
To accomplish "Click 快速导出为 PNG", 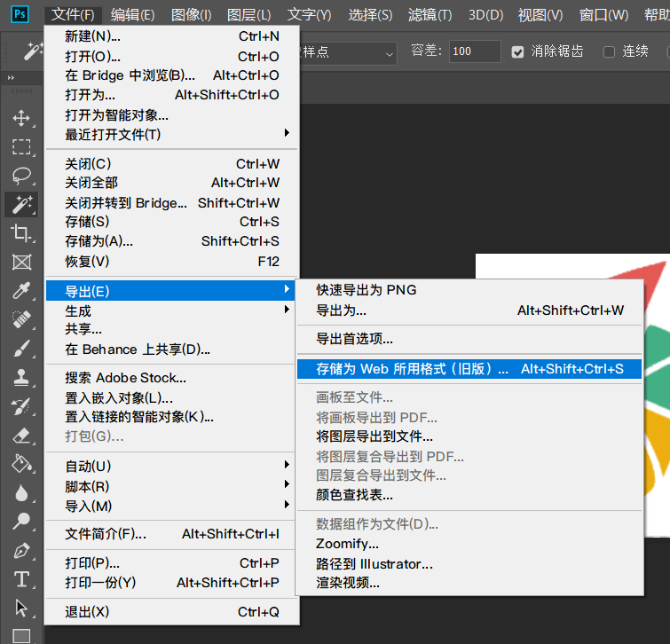I will (x=367, y=290).
